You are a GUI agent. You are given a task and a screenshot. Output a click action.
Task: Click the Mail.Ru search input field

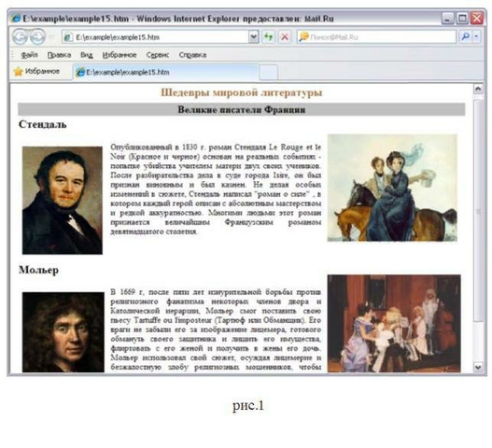pos(376,37)
